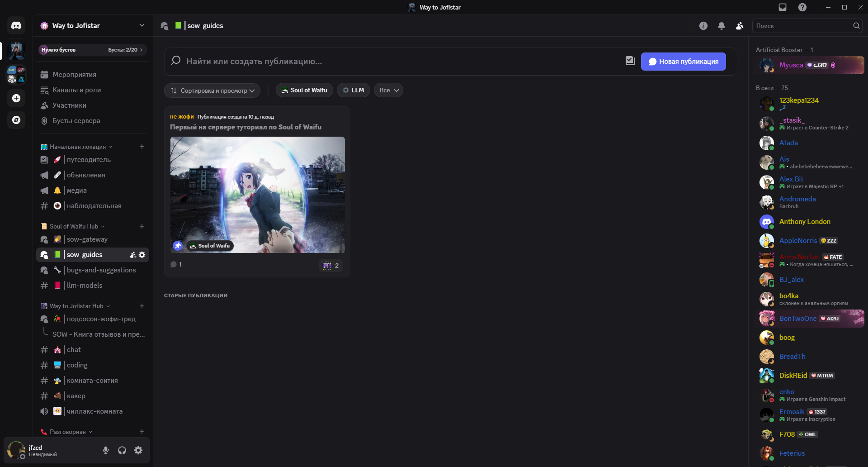Open the наблюдательная channel
Viewport: 868px width, 467px height.
coord(93,206)
